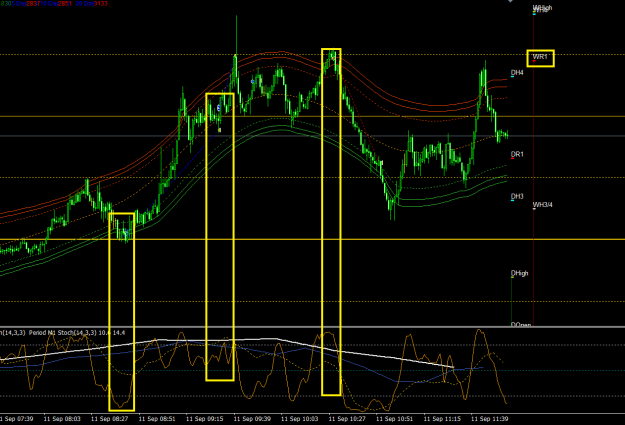Click the 11 Sep 08:27 time label
625x425 pixels.
(109, 419)
